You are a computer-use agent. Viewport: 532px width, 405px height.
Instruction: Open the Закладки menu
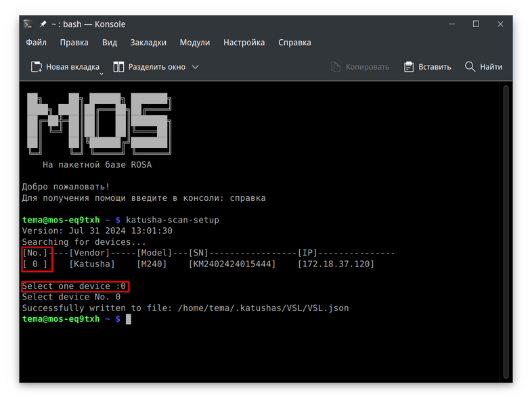click(148, 43)
